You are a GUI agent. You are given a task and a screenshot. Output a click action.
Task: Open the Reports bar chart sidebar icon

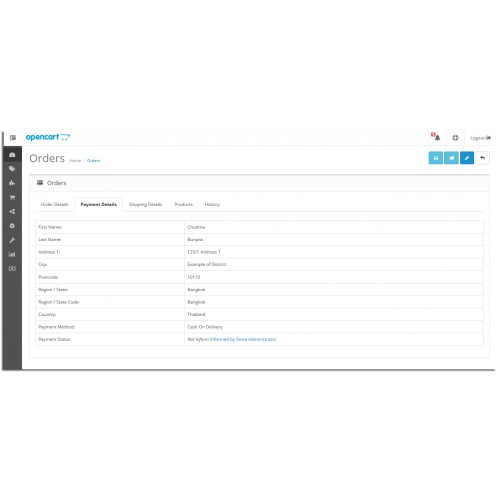click(x=12, y=254)
